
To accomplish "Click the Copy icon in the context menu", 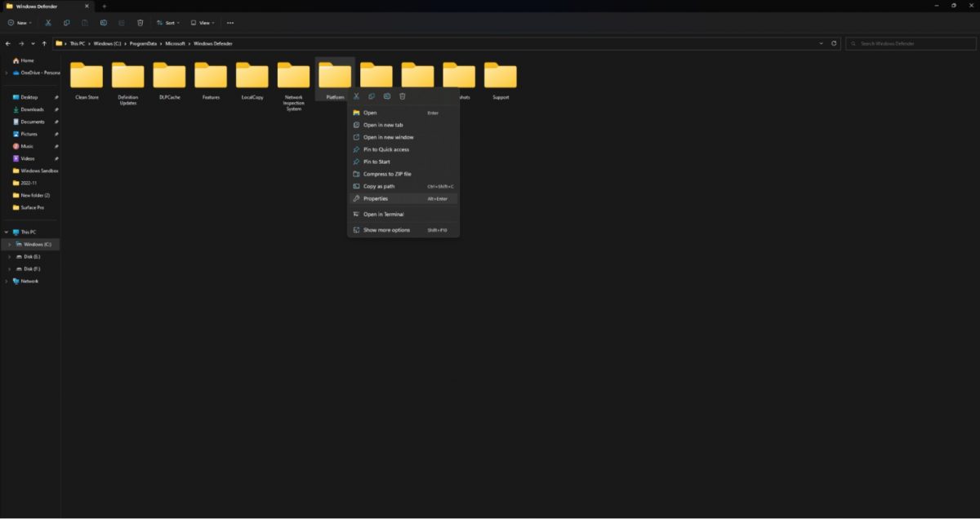I will [372, 96].
